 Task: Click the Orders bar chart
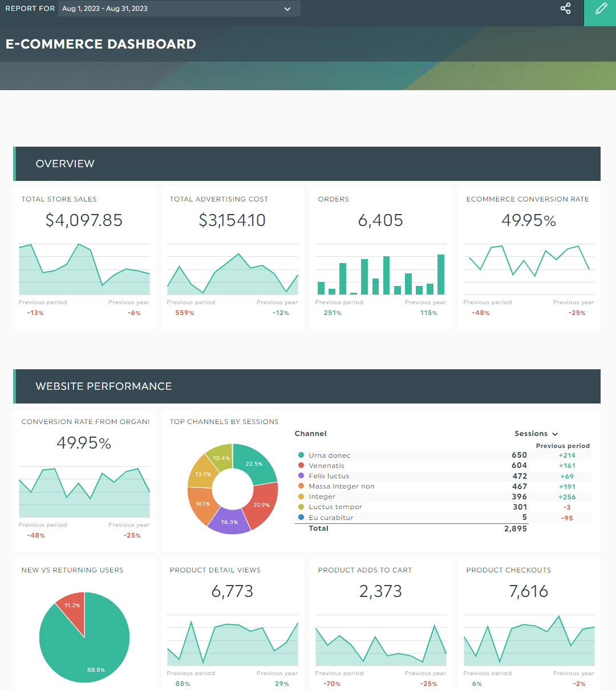pos(380,275)
